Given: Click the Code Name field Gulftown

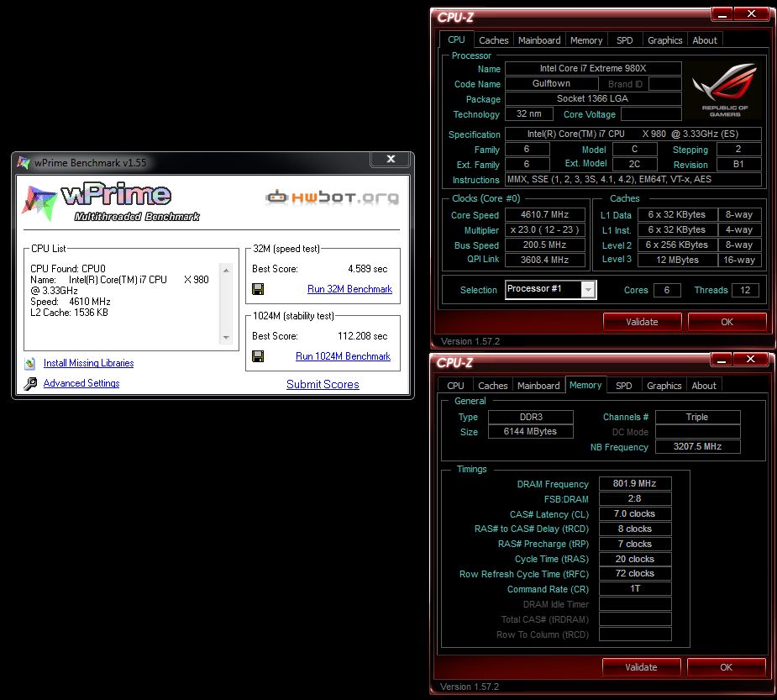Looking at the screenshot, I should [552, 84].
